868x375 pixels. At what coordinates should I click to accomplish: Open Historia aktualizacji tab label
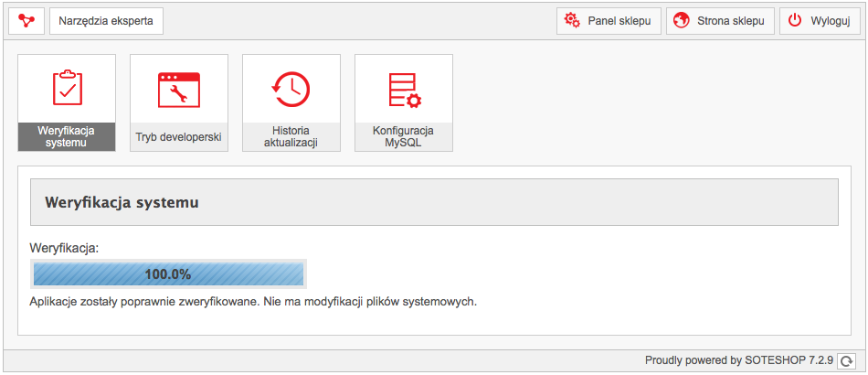point(291,137)
